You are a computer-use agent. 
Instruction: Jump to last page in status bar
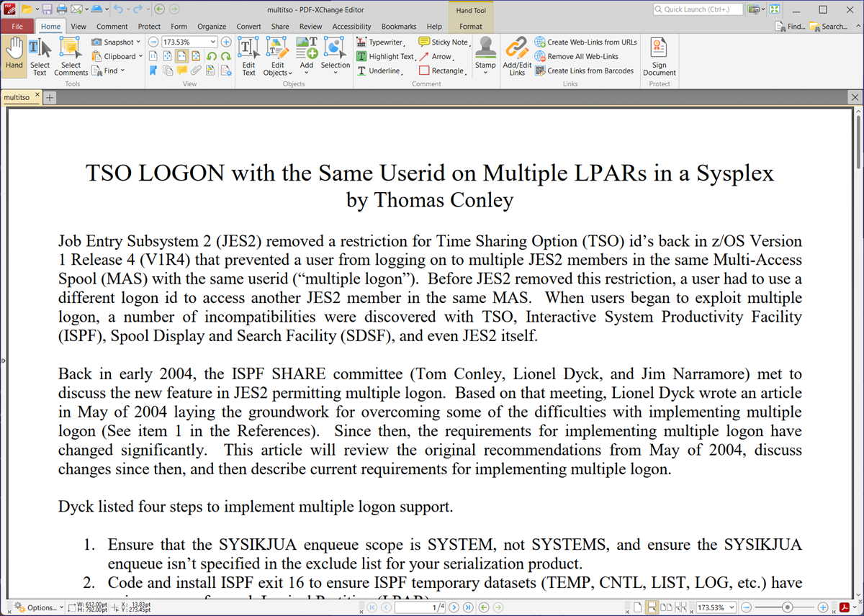(469, 608)
